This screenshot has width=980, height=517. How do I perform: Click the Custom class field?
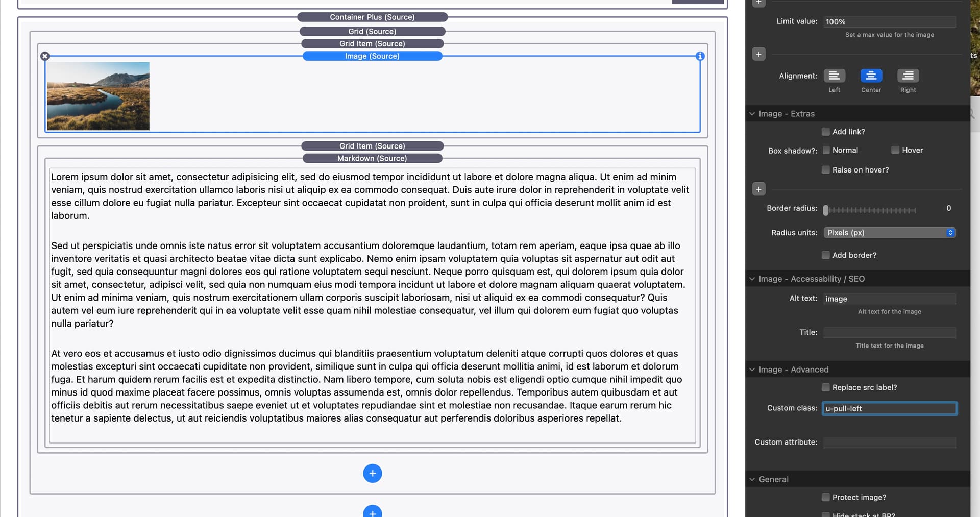tap(889, 408)
